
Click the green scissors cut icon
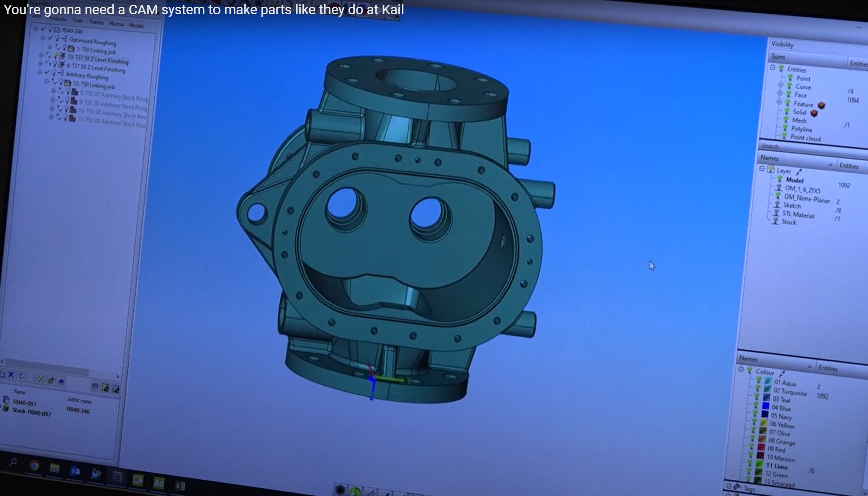(41, 379)
